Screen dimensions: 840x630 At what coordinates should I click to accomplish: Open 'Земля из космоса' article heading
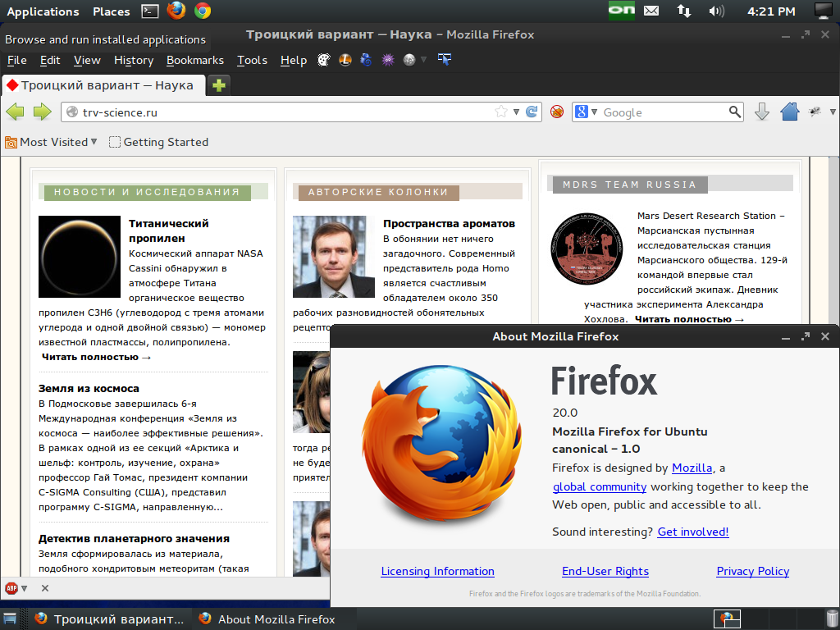coord(89,388)
